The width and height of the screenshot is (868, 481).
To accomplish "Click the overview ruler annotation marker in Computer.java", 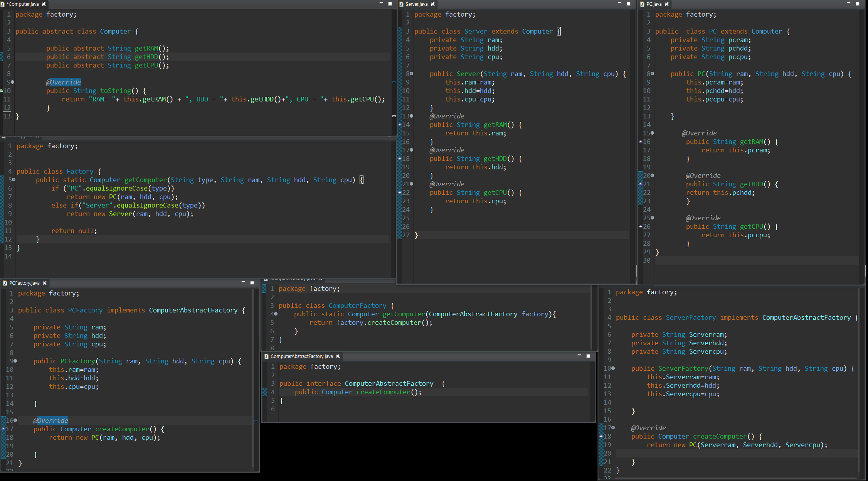I will (394, 82).
